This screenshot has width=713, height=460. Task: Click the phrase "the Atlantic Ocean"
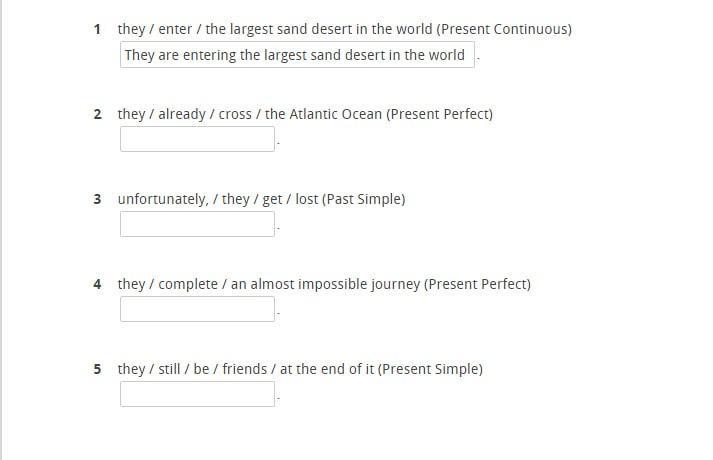point(323,114)
